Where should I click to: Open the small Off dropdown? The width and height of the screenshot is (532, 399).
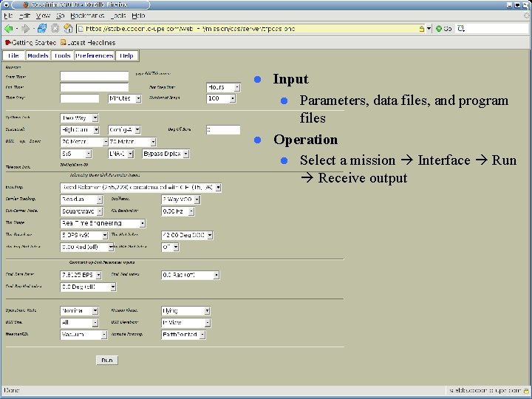170,247
